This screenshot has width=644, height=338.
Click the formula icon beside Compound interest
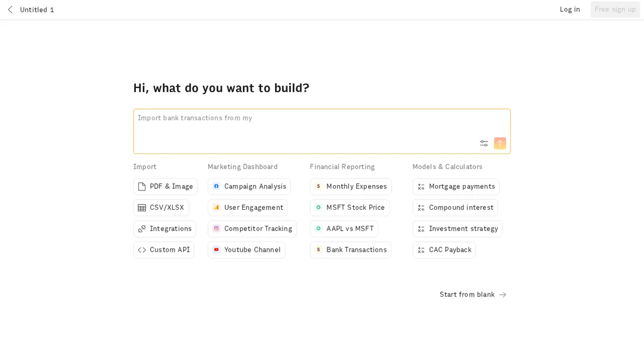pyautogui.click(x=421, y=208)
